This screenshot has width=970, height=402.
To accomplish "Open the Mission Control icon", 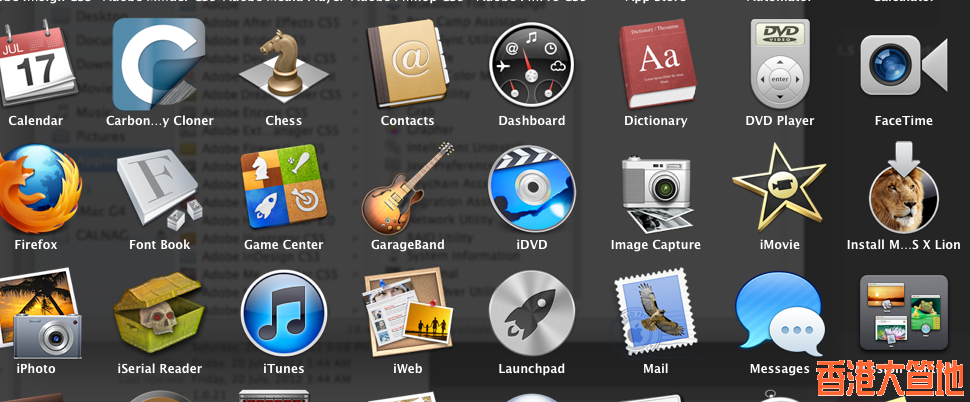I will [904, 313].
